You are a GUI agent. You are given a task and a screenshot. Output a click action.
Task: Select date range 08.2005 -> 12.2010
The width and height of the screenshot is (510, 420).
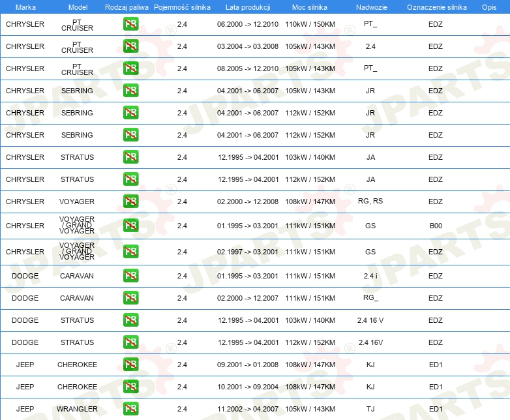[x=248, y=68]
